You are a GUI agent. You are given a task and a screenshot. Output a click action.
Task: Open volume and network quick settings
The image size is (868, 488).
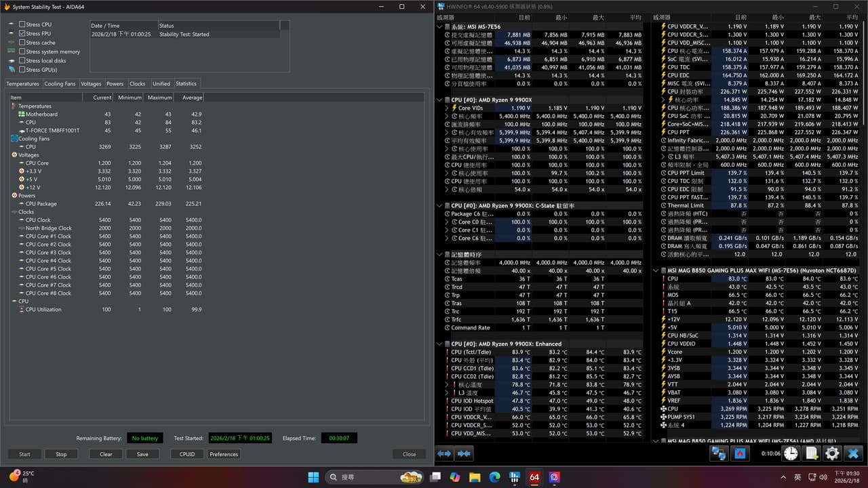coord(817,477)
